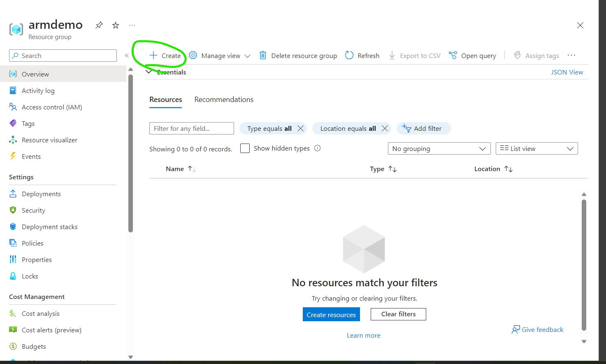Open the JSON View link
This screenshot has width=606, height=364.
click(x=567, y=72)
